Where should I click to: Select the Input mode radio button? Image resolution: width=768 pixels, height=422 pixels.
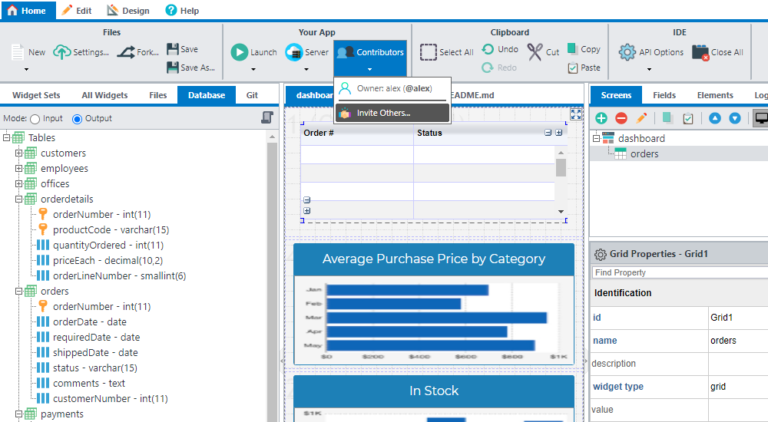(36, 119)
